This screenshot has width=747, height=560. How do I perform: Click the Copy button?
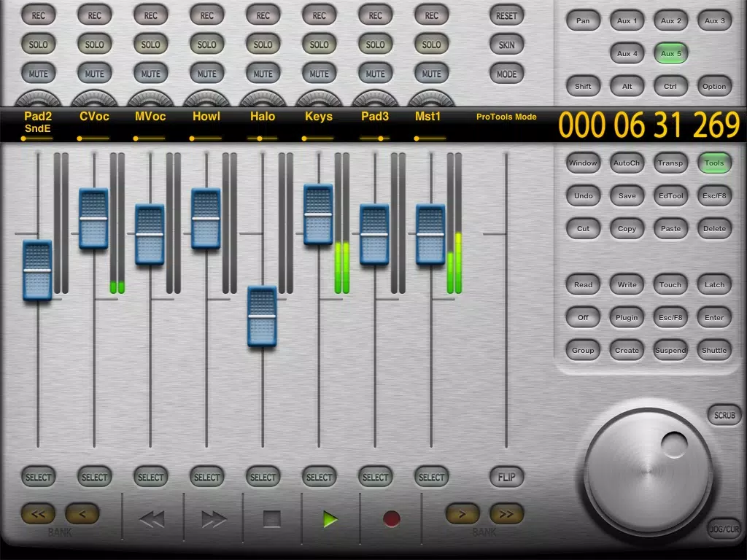coord(627,228)
